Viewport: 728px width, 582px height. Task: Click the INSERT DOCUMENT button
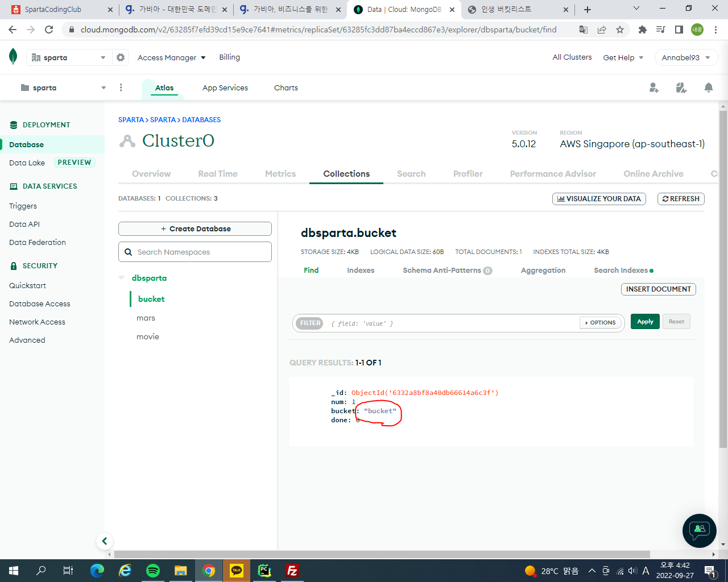click(x=659, y=289)
